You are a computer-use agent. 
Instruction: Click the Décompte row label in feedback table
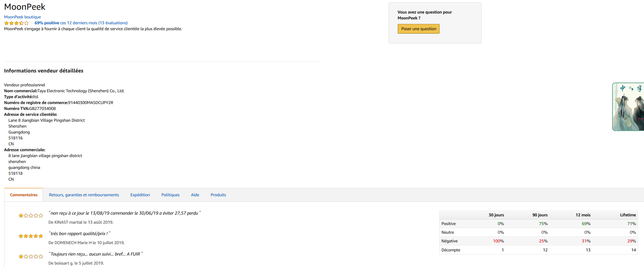451,250
